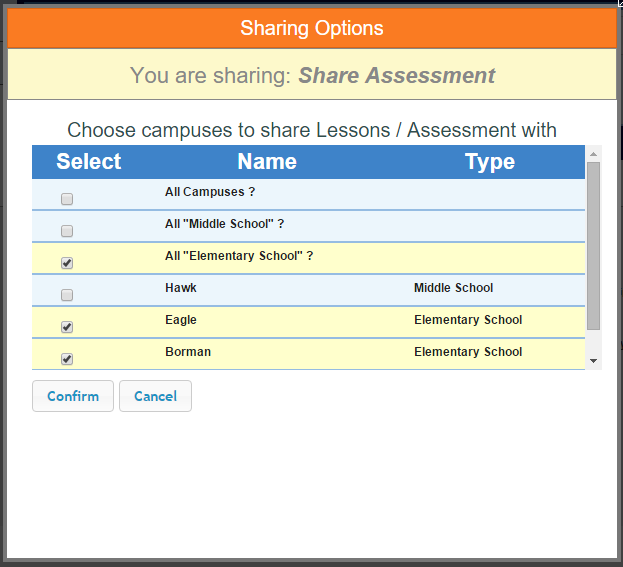The width and height of the screenshot is (623, 567).
Task: Deselect the Borman campus checkbox
Action: pos(67,359)
